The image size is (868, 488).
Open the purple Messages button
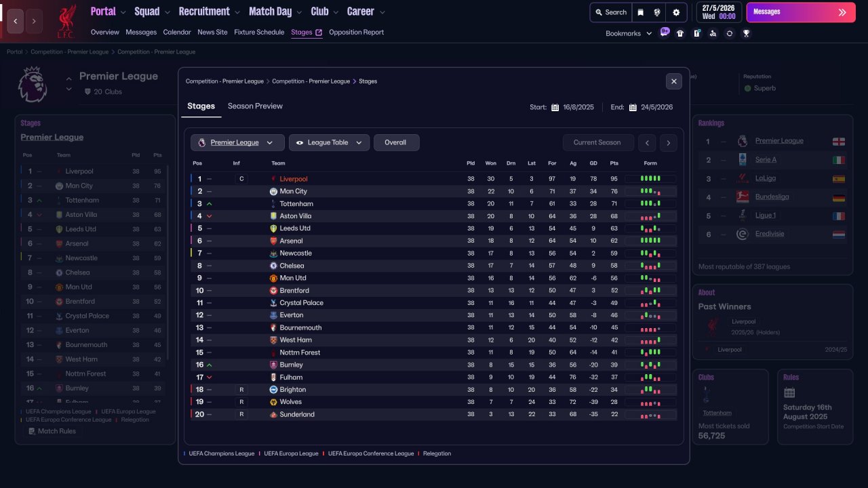[801, 12]
